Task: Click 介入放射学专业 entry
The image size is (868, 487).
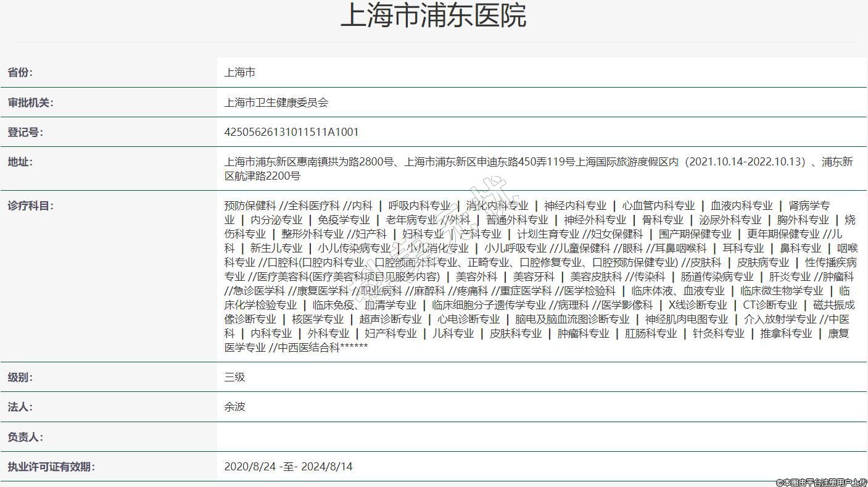Action: [x=780, y=319]
